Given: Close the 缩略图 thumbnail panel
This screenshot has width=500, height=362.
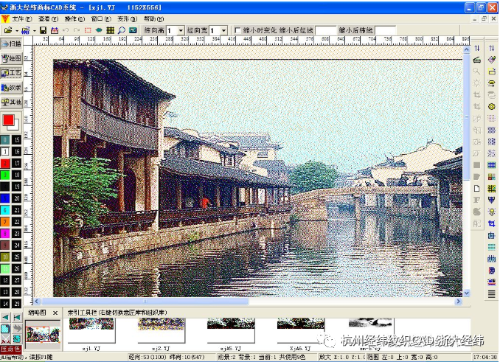Looking at the screenshot, I should tap(55, 313).
